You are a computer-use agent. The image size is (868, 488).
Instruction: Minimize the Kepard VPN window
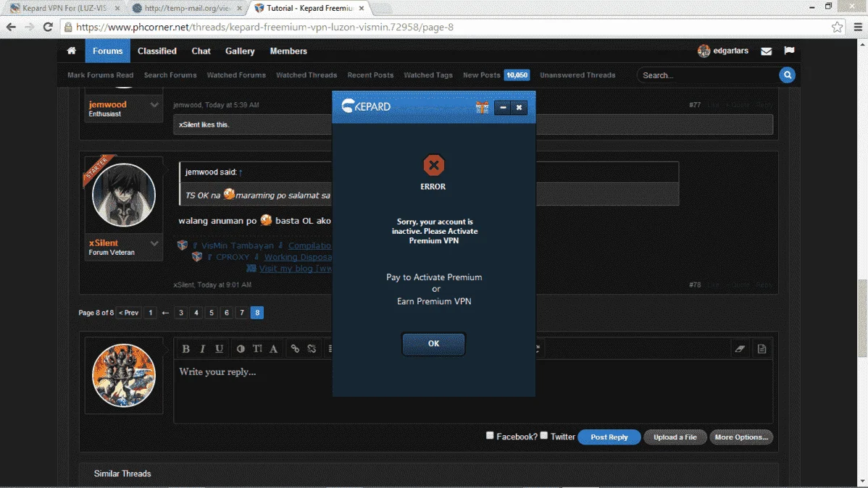tap(503, 107)
